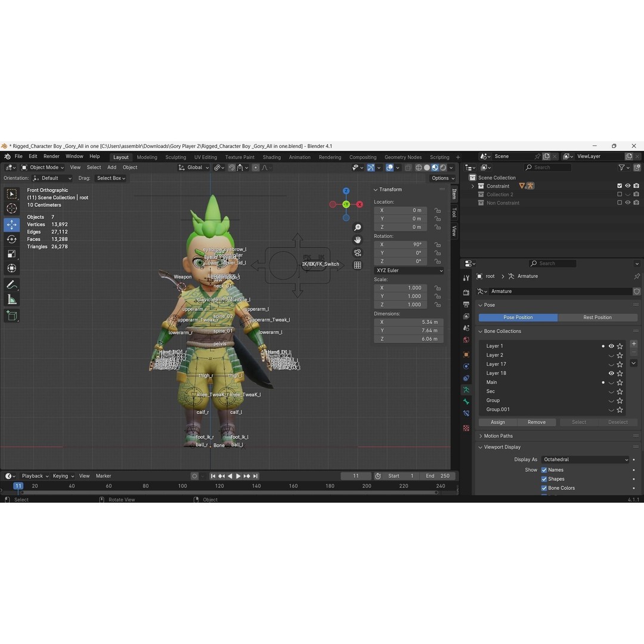Select the combined Transform tool

pyautogui.click(x=11, y=268)
